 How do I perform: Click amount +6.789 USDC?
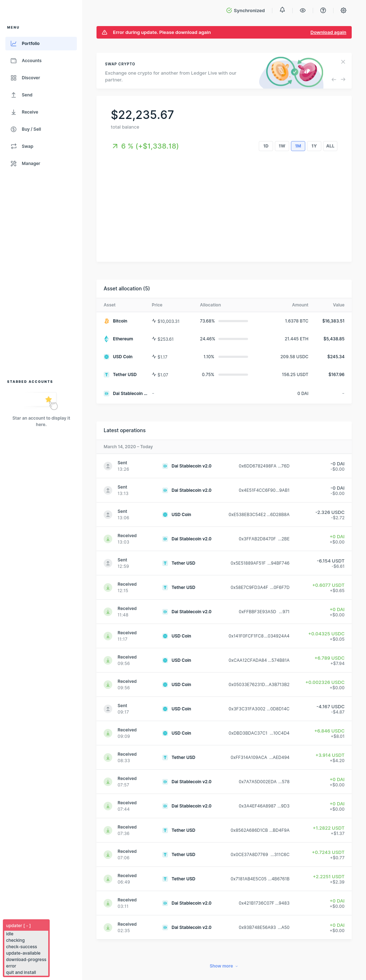(330, 658)
